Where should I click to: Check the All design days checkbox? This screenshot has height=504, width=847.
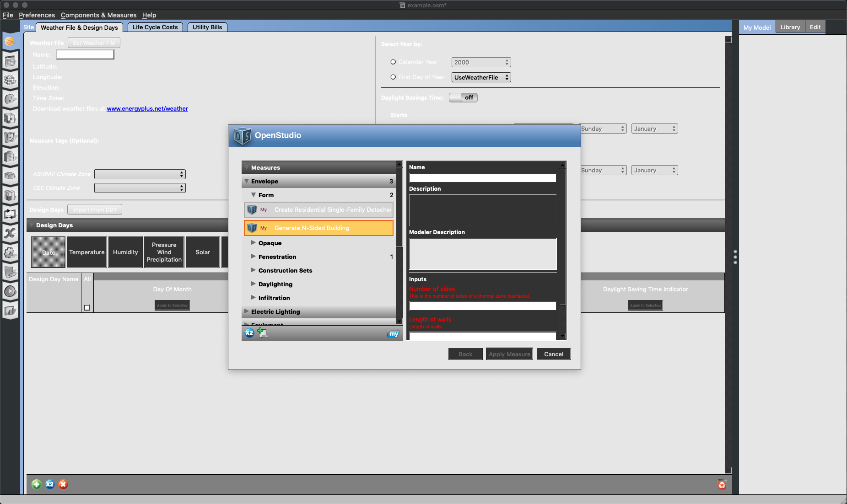87,308
